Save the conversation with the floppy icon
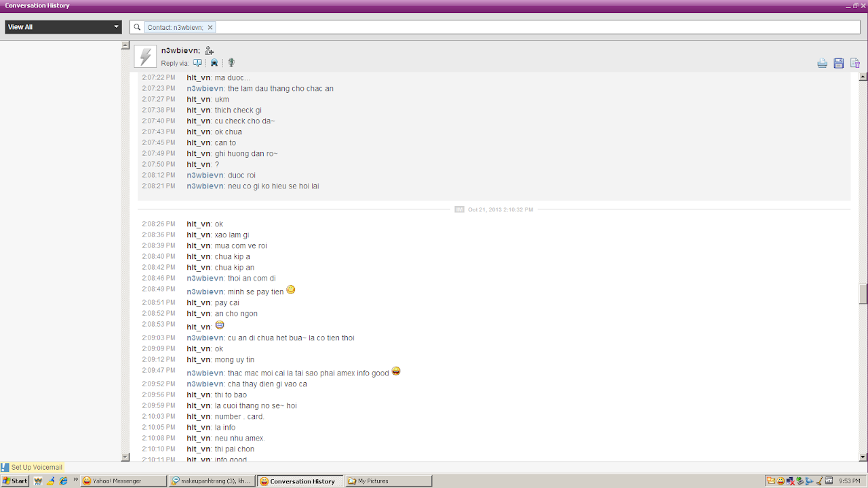Screen dimensions: 868x488 [839, 63]
